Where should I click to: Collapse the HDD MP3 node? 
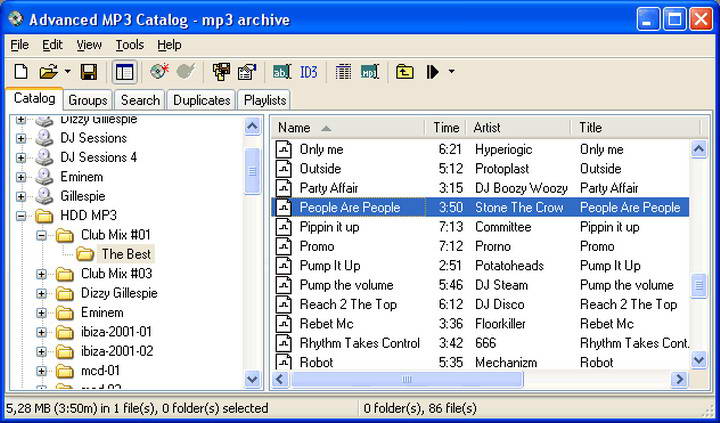coord(21,216)
